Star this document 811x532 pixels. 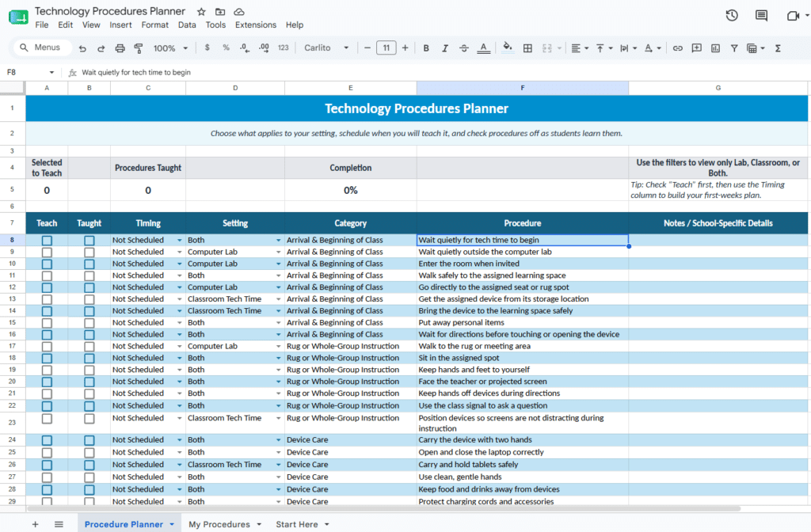pyautogui.click(x=201, y=11)
